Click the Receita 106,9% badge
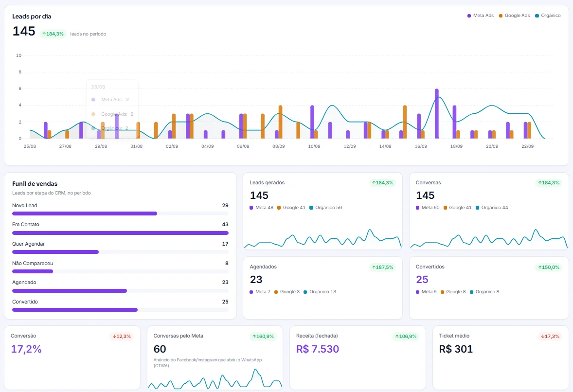This screenshot has width=573, height=392. [406, 337]
